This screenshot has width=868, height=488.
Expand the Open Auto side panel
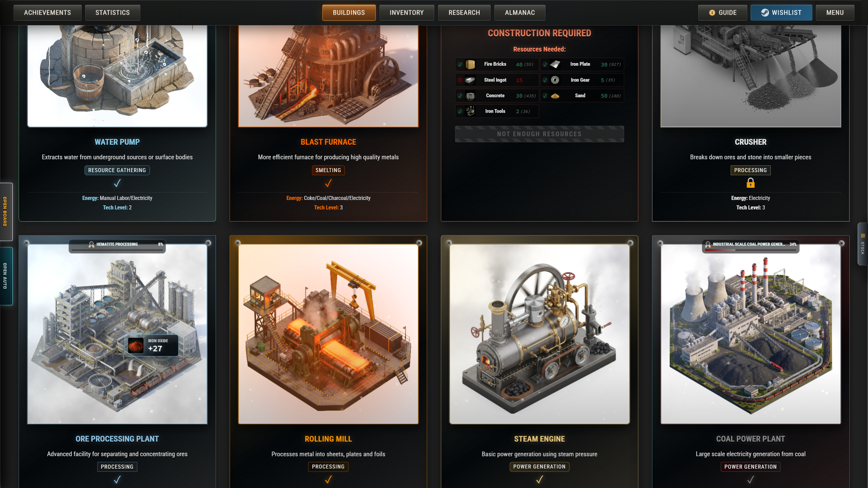tap(6, 276)
